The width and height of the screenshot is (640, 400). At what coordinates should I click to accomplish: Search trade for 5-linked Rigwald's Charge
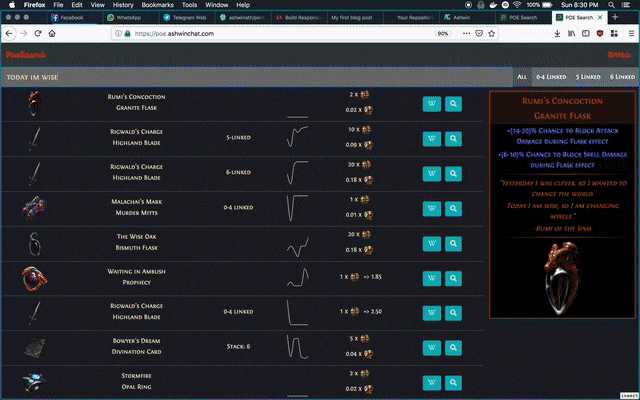pos(453,139)
